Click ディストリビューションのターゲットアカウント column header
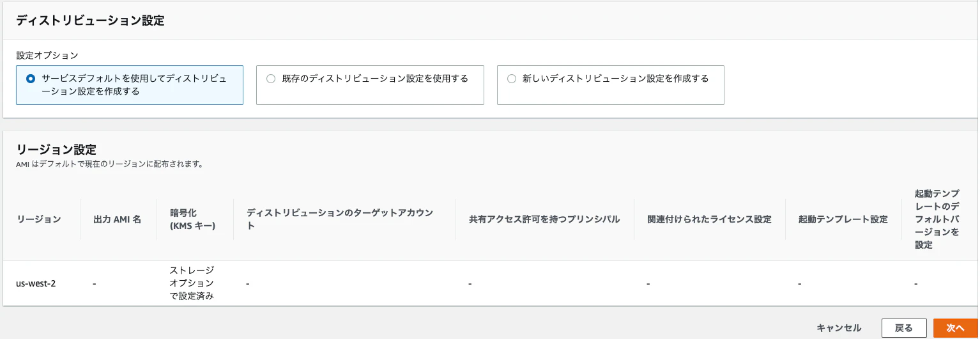Screen dimensions: 980x339 point(341,219)
